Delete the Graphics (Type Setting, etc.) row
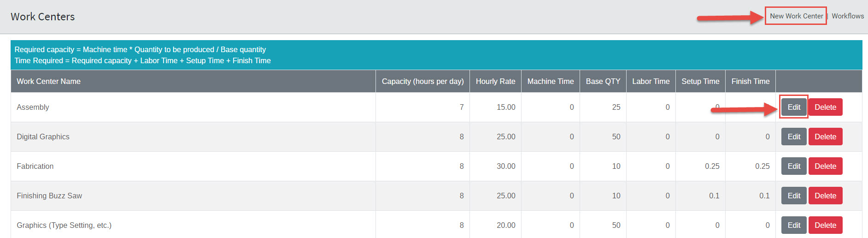The image size is (868, 238). [x=825, y=226]
